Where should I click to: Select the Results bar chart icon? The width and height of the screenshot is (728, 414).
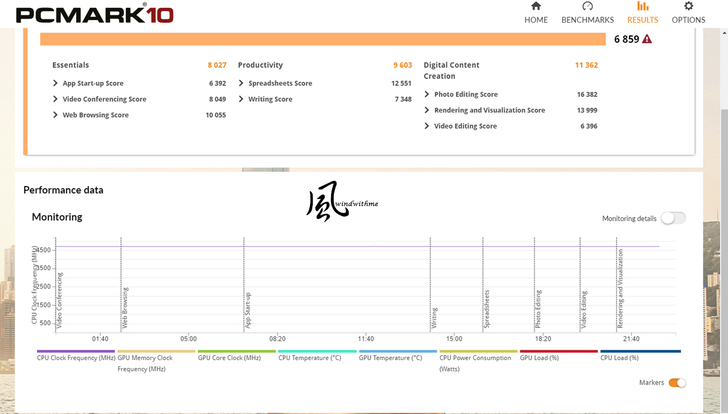click(x=642, y=7)
